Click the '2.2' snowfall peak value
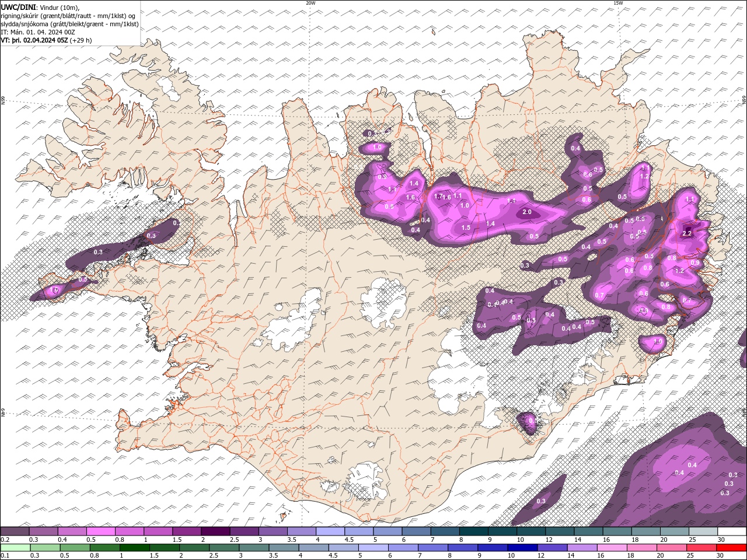 click(x=687, y=233)
